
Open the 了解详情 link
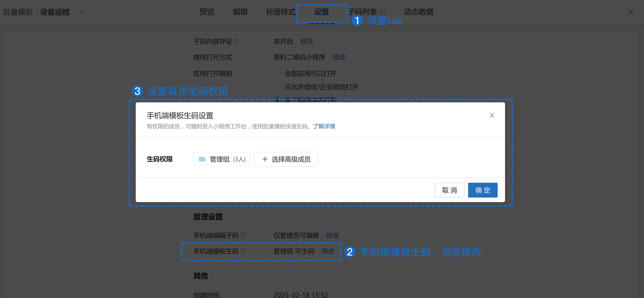[x=324, y=126]
